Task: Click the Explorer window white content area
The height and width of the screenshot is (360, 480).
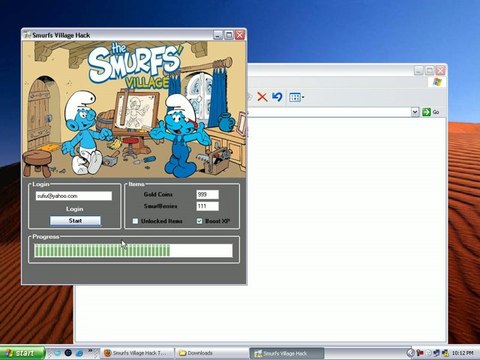Action: pos(347,230)
